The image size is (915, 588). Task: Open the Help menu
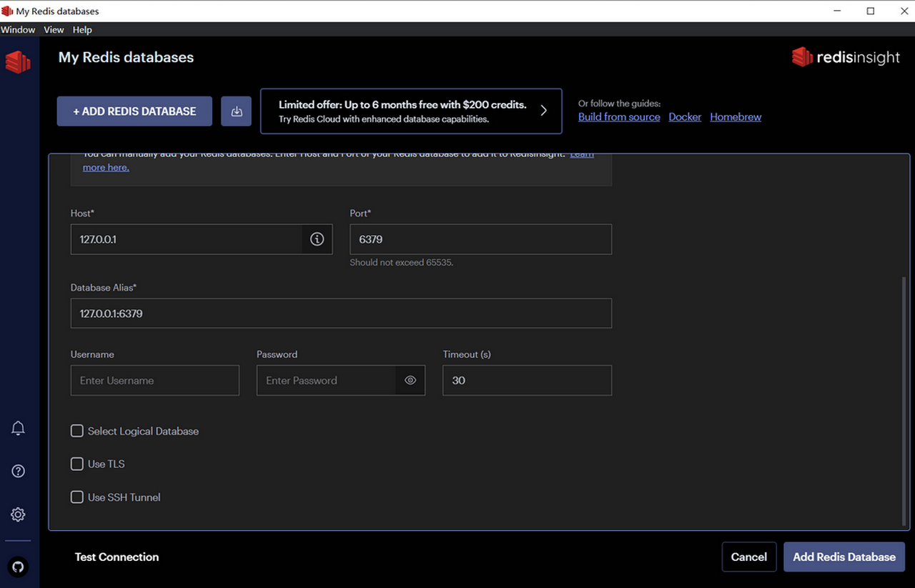(82, 30)
